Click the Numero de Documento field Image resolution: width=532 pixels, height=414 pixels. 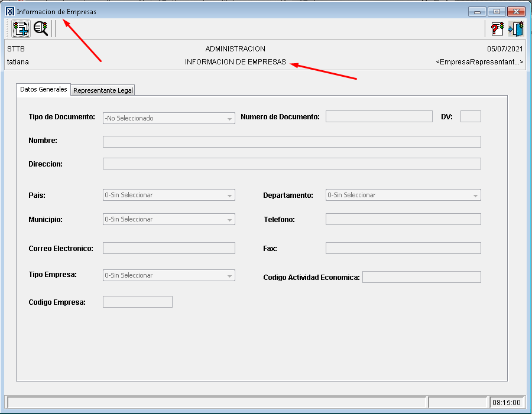pos(379,116)
